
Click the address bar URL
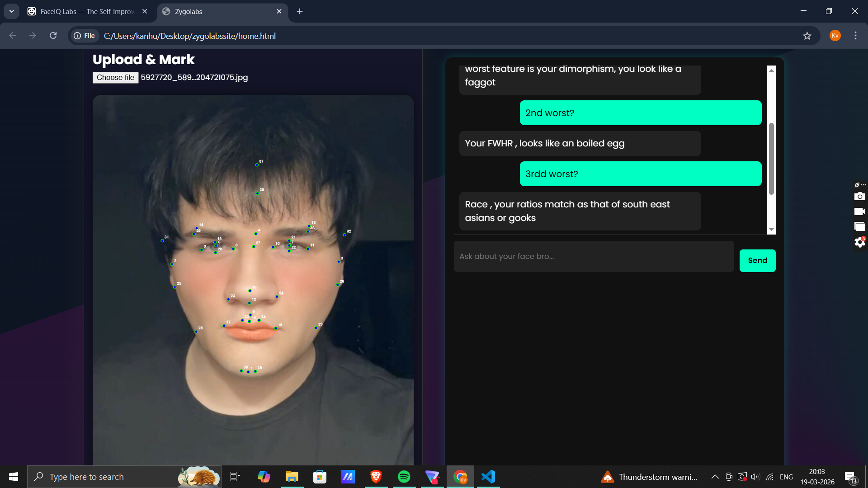tap(190, 36)
